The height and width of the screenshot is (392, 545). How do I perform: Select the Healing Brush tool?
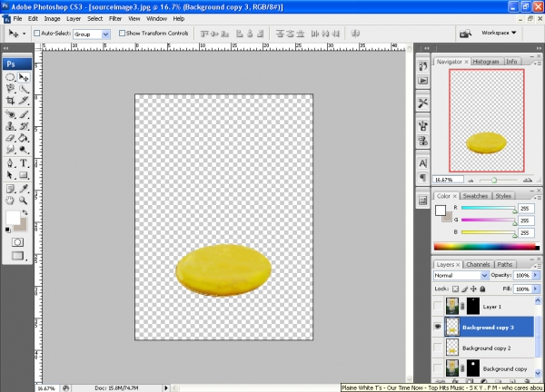(x=10, y=114)
